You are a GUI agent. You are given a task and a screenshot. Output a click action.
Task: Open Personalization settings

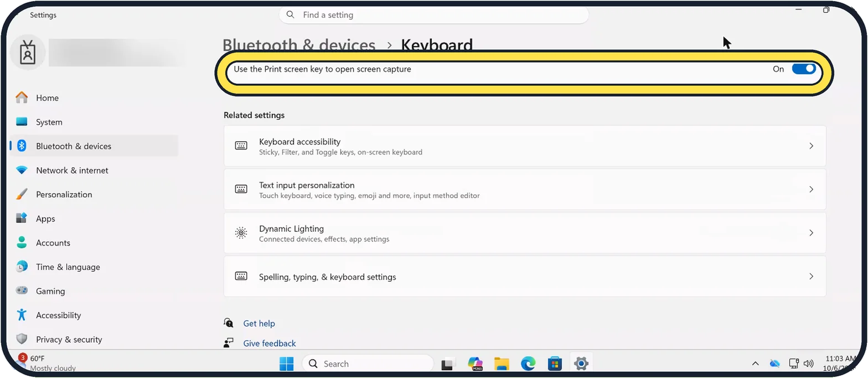tap(94, 195)
